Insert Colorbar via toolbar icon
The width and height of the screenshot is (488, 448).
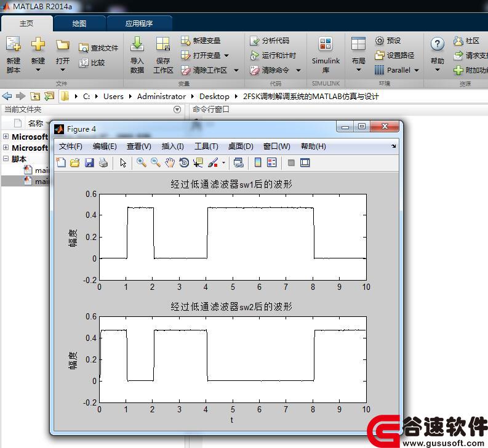[258, 162]
